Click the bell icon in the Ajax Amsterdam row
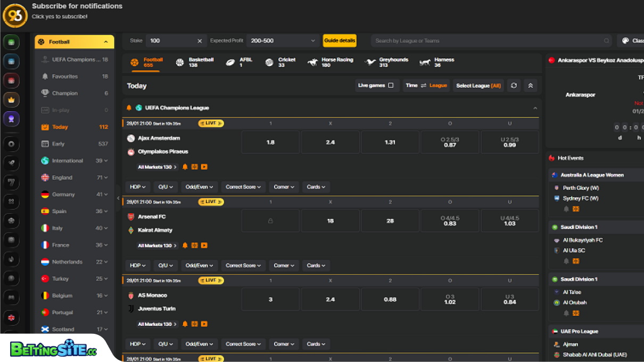The image size is (644, 362). tap(185, 167)
